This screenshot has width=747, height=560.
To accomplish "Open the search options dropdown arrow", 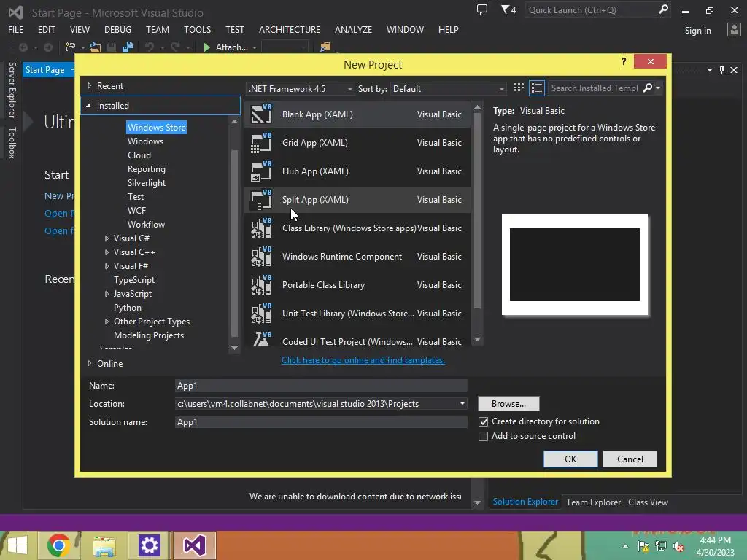I will [x=658, y=88].
